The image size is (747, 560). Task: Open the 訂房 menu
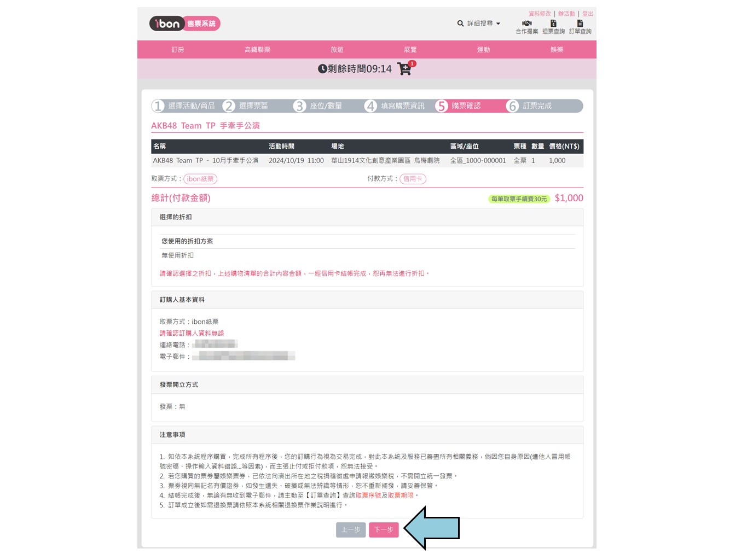coord(178,50)
